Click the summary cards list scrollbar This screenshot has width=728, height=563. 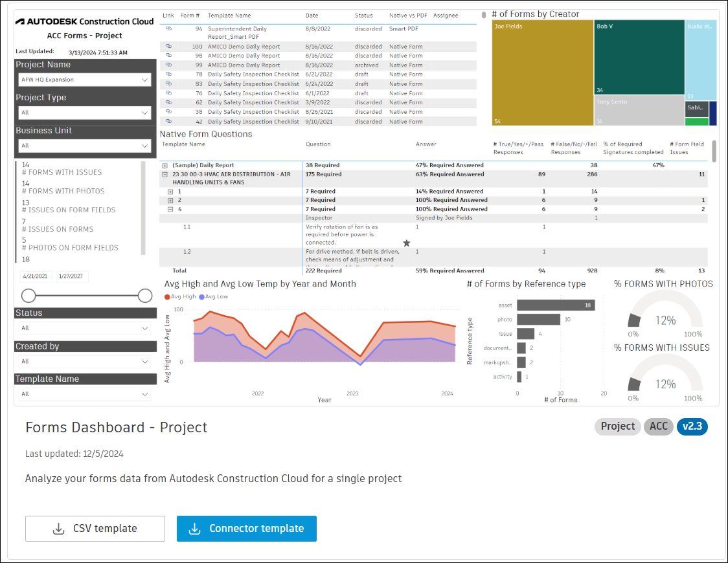[x=144, y=208]
